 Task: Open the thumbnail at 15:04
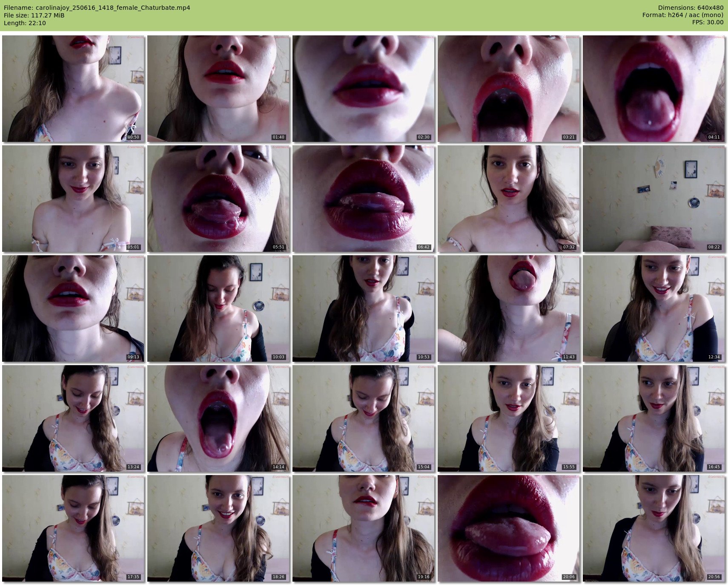364,418
